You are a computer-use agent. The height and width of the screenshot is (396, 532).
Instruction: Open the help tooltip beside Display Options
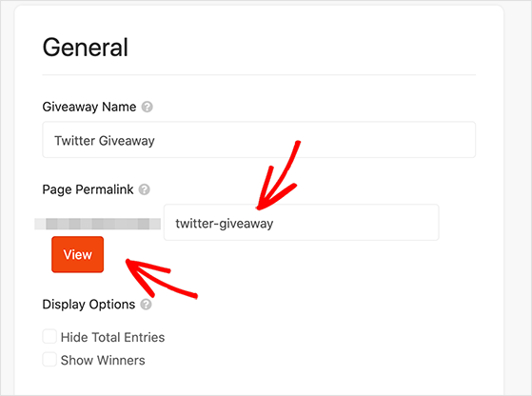146,305
